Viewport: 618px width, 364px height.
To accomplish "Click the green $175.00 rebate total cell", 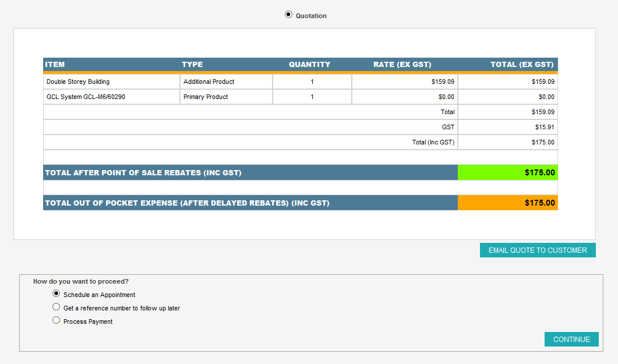I will [x=507, y=173].
